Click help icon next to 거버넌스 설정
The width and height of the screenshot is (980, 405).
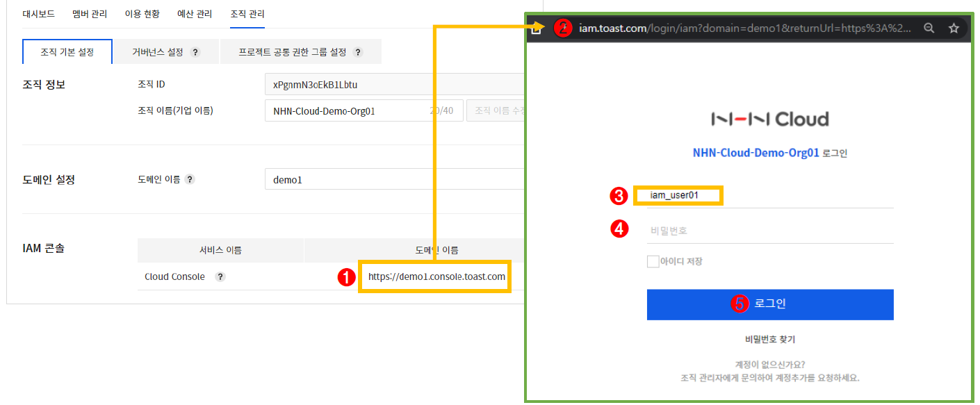point(195,52)
